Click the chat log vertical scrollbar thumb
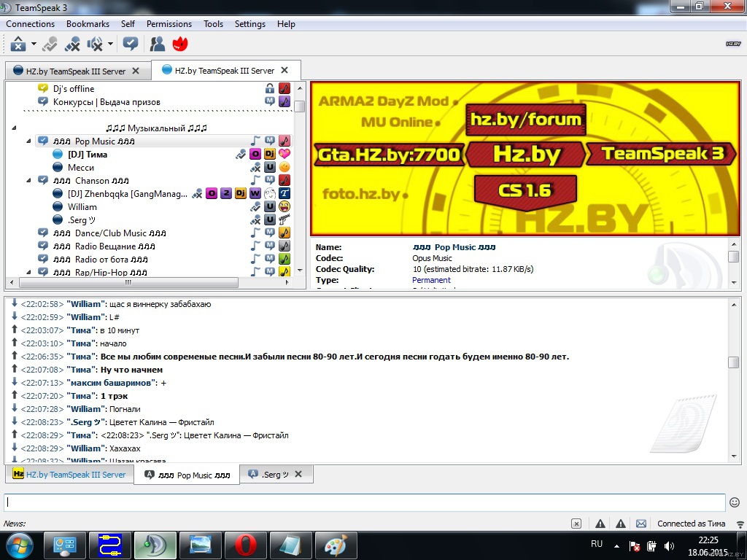The image size is (747, 560). pyautogui.click(x=734, y=362)
